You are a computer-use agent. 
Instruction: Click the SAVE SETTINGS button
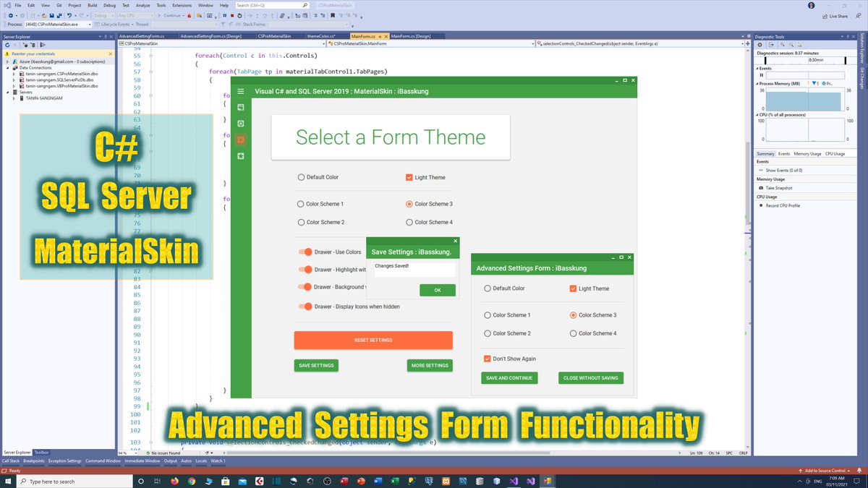coord(316,365)
